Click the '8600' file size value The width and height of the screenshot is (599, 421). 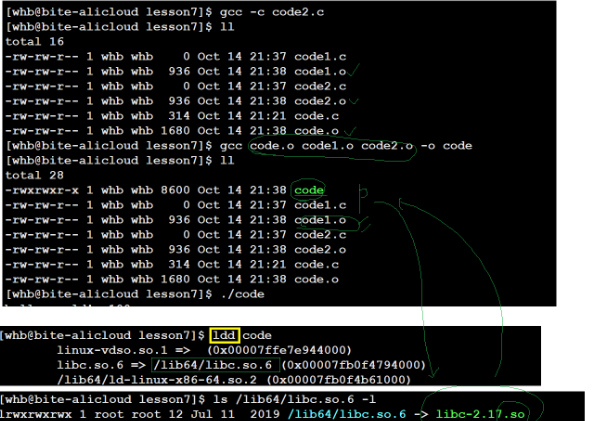(175, 190)
